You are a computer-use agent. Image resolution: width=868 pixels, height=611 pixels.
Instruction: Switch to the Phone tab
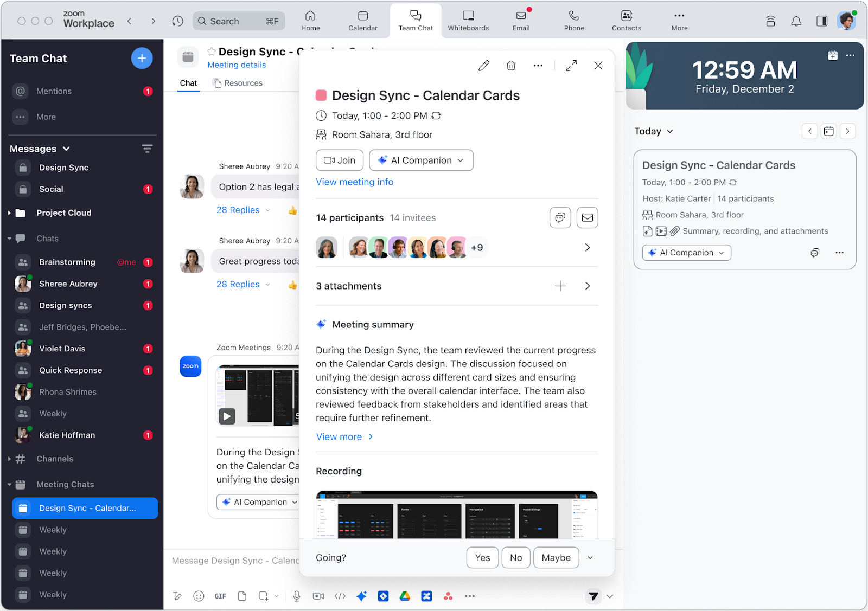point(574,21)
